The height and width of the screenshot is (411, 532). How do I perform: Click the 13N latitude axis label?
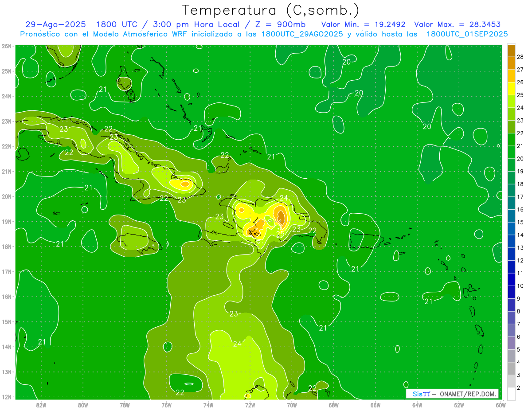click(7, 372)
